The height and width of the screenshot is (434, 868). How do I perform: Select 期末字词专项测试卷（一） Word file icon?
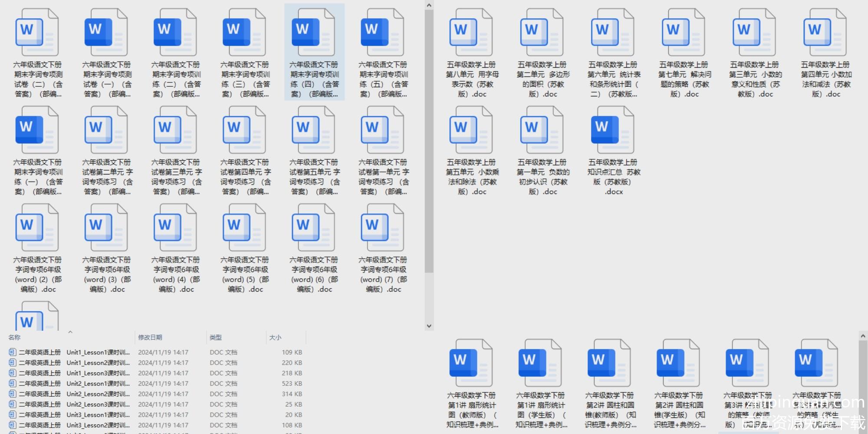point(106,33)
